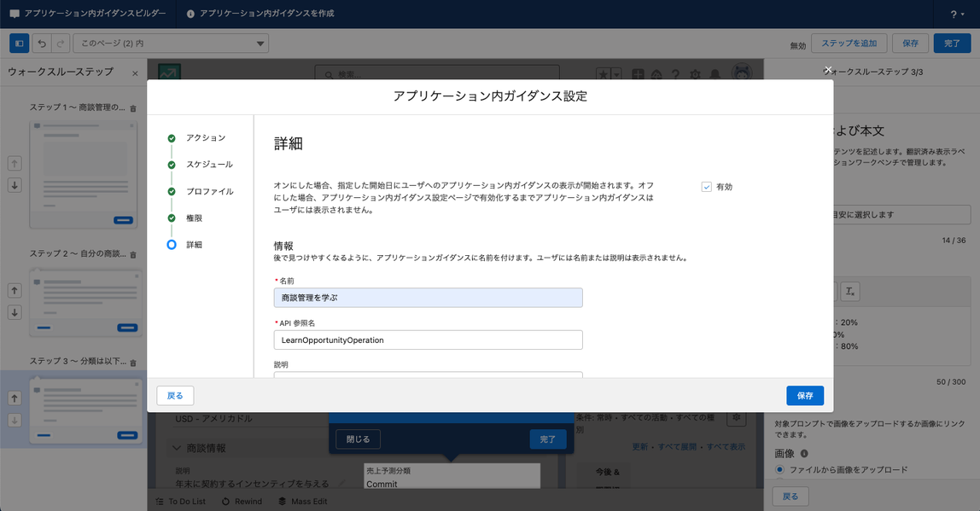Viewport: 980px width, 511px height.
Task: Click the Mass Edit utility item
Action: (x=302, y=501)
